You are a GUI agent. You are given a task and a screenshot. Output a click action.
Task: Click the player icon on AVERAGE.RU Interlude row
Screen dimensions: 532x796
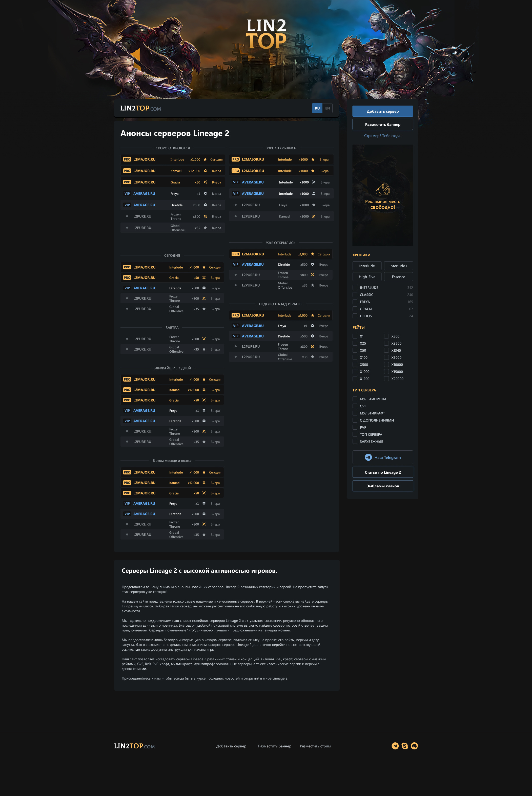point(314,193)
